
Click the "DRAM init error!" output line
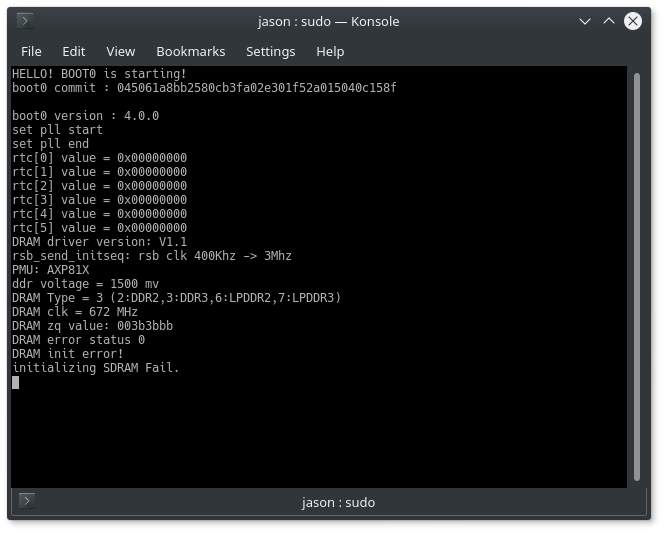point(68,354)
